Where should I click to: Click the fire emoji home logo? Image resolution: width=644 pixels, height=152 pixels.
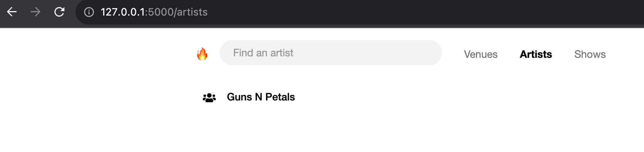[202, 54]
